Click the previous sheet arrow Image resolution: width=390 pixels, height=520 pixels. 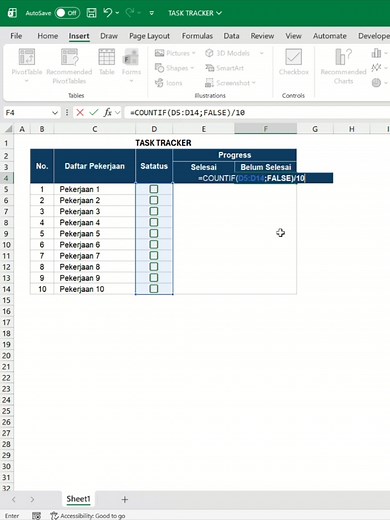point(14,499)
